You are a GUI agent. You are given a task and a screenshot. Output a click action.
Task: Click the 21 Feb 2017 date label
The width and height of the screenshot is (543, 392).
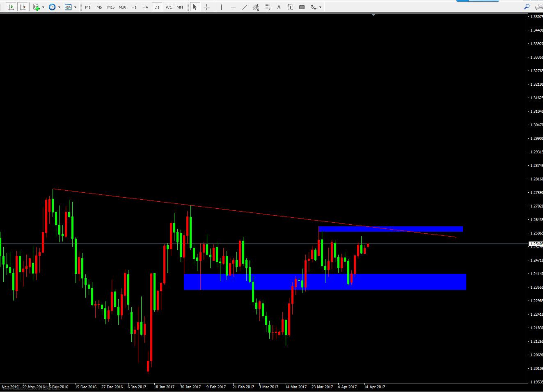243,387
